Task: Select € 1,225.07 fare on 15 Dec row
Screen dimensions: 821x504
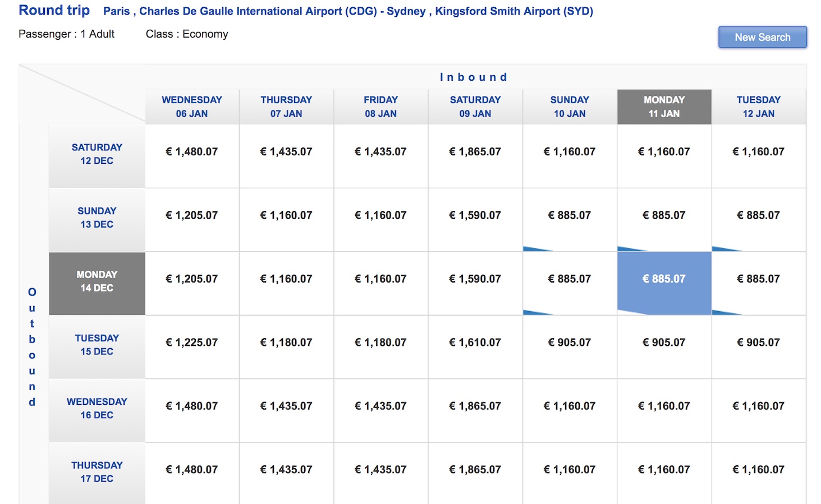Action: (x=192, y=347)
